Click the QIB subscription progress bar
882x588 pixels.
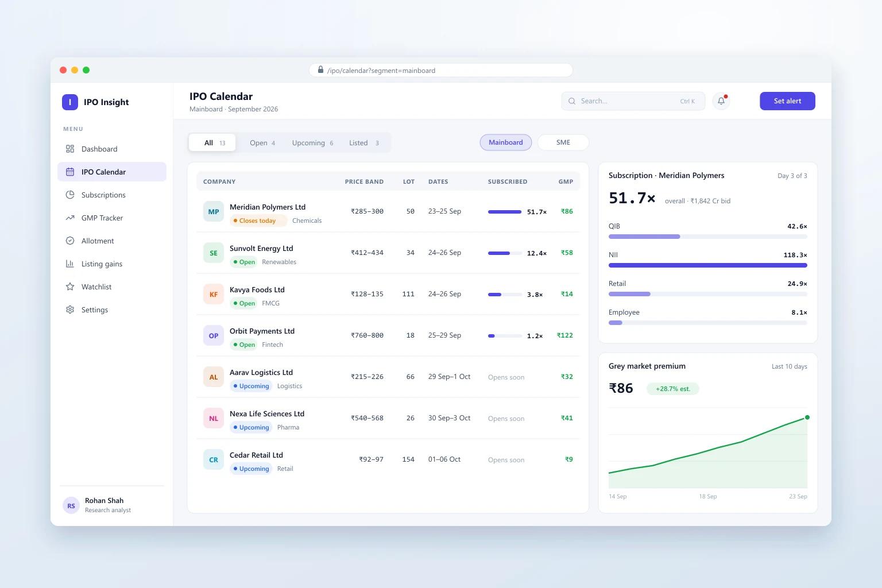[x=708, y=237]
